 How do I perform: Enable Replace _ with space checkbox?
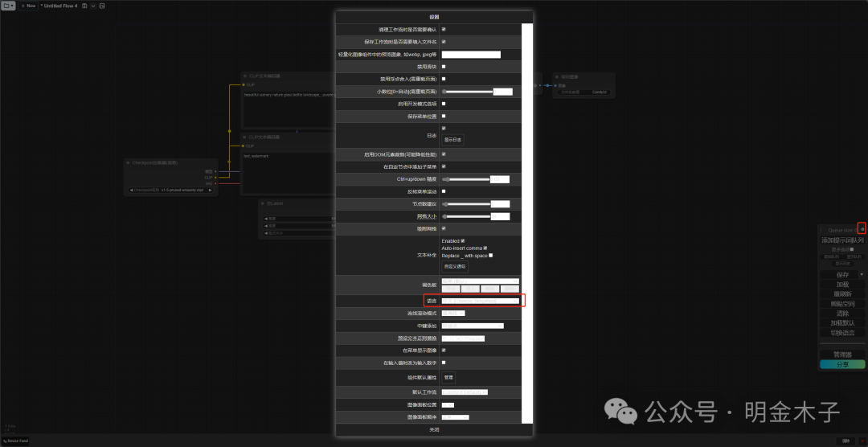coord(490,256)
